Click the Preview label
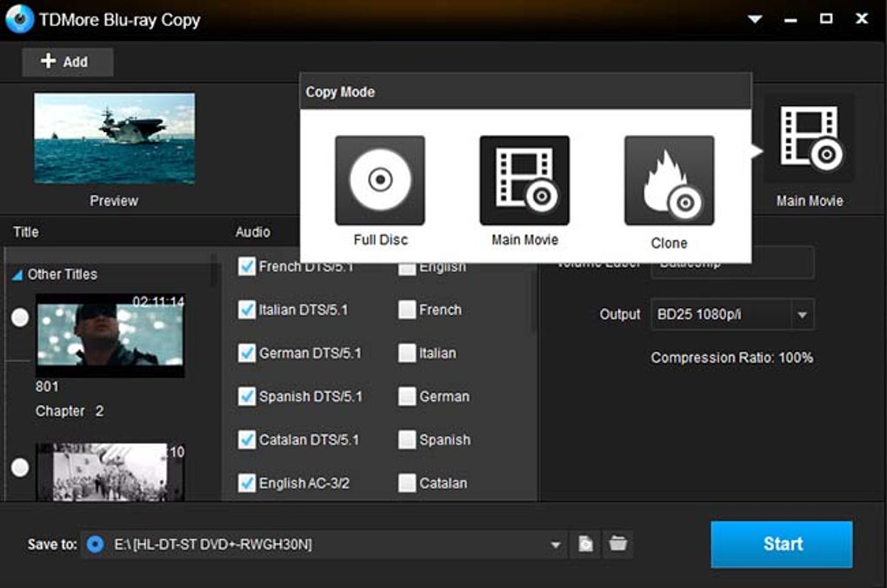Viewport: 887px width, 588px height. coord(114,201)
